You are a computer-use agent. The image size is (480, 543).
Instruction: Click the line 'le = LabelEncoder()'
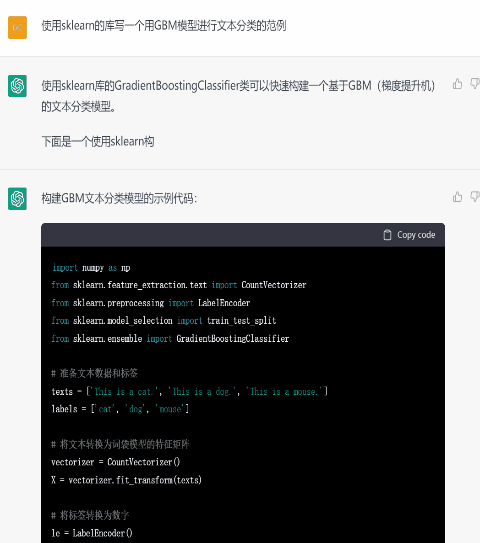click(92, 533)
